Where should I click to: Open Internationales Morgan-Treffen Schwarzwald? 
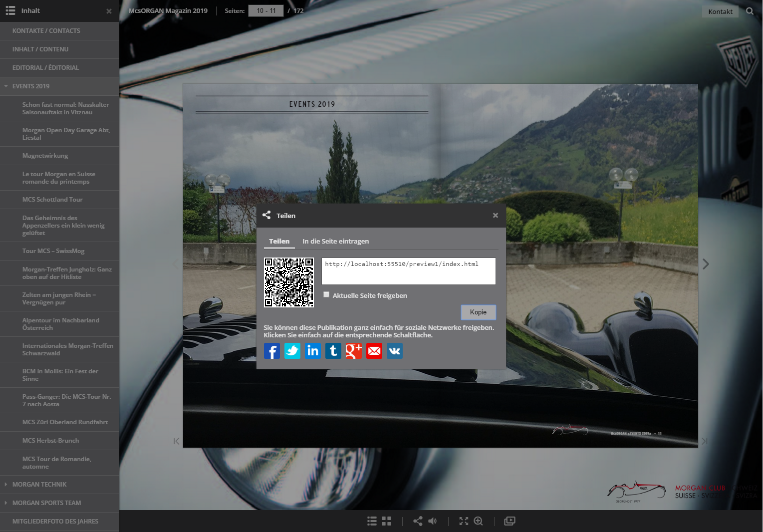pyautogui.click(x=59, y=349)
